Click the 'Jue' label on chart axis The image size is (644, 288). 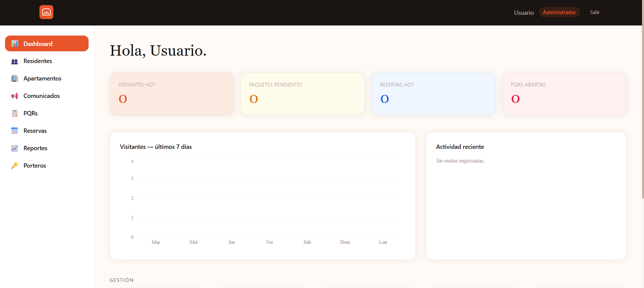(x=232, y=242)
